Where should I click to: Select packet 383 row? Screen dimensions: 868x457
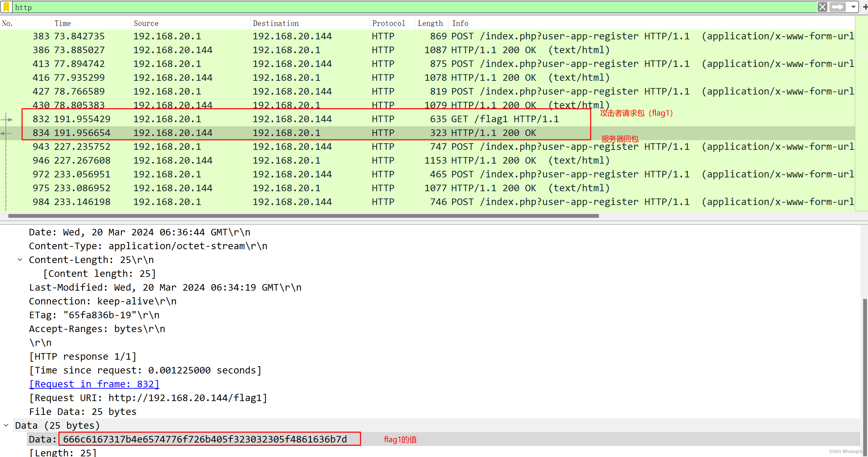tap(427, 36)
